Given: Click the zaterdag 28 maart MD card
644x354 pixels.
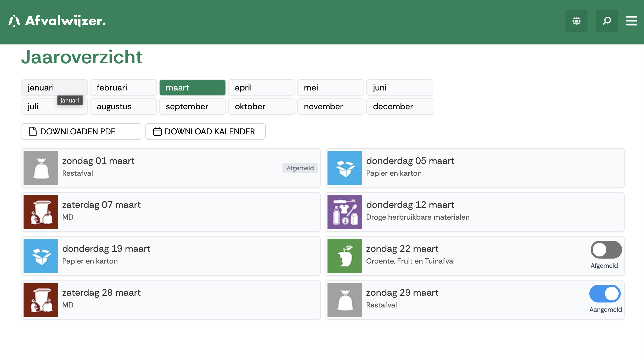Looking at the screenshot, I should point(170,300).
